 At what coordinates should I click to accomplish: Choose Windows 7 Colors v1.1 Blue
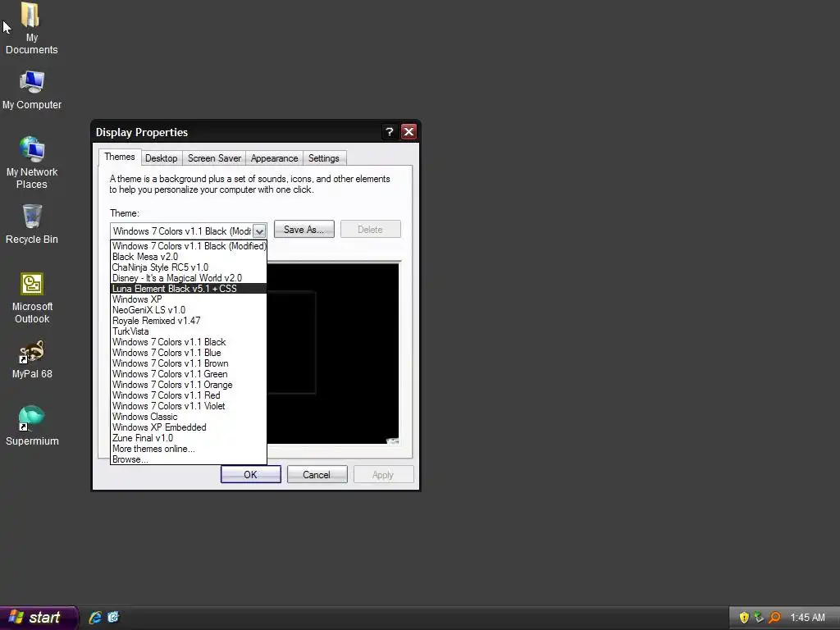click(189, 353)
